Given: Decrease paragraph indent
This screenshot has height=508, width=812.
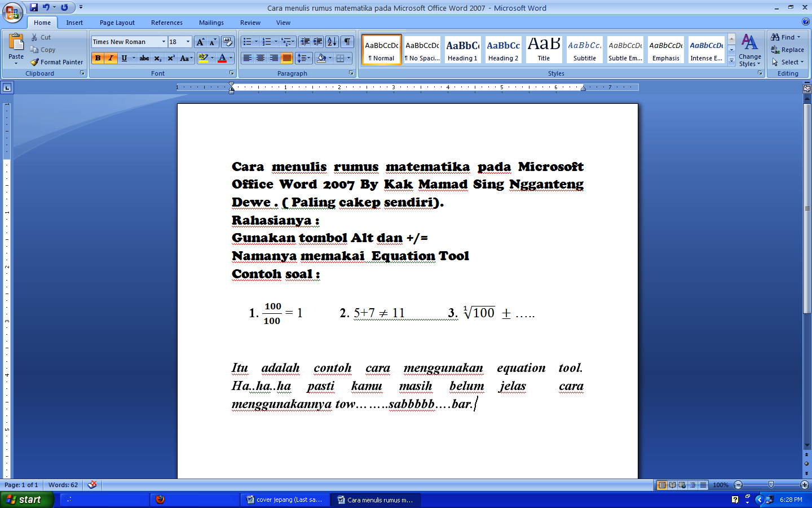Looking at the screenshot, I should (305, 42).
